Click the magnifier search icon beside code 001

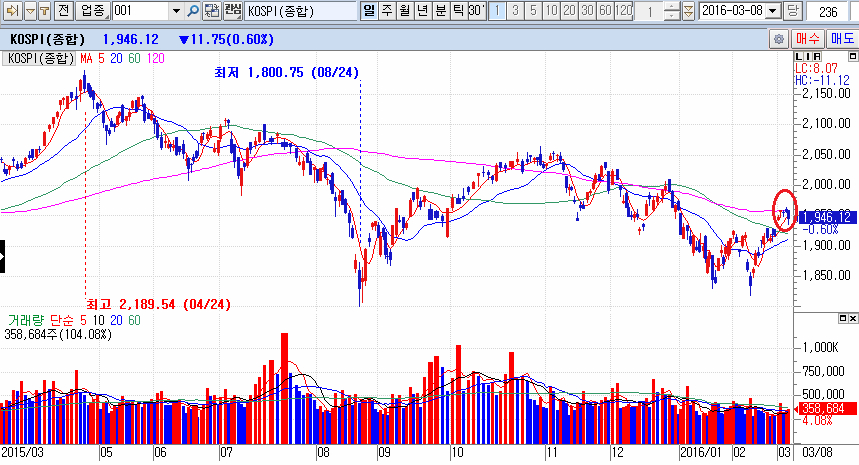pyautogui.click(x=193, y=11)
